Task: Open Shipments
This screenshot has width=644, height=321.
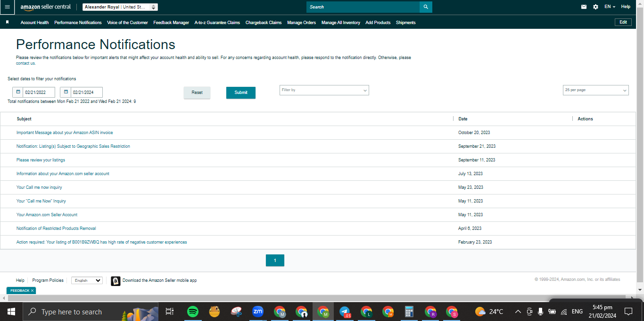Action: [x=406, y=23]
